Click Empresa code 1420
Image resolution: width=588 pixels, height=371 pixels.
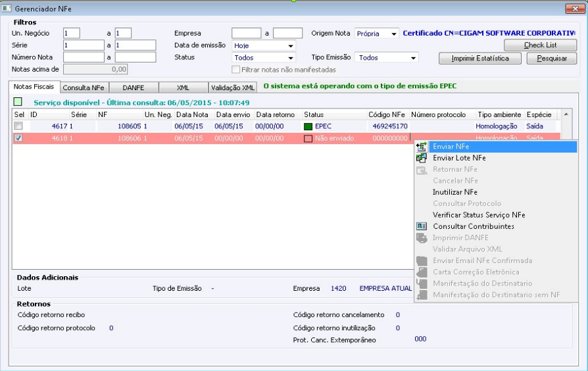338,289
